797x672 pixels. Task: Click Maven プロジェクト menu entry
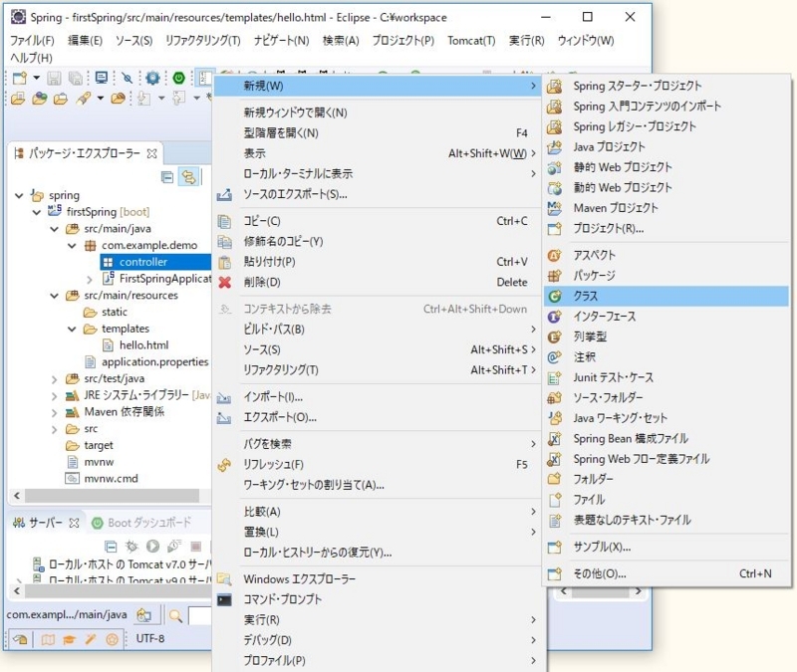pyautogui.click(x=665, y=208)
